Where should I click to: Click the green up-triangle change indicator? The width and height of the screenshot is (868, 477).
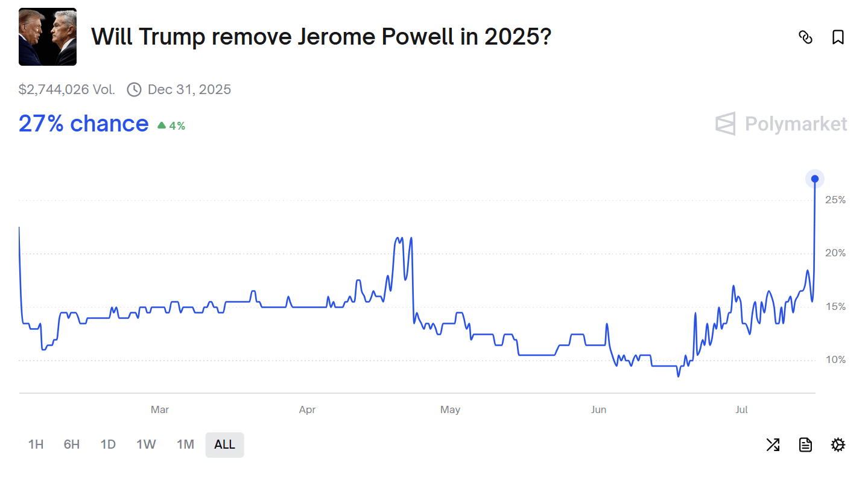click(162, 125)
